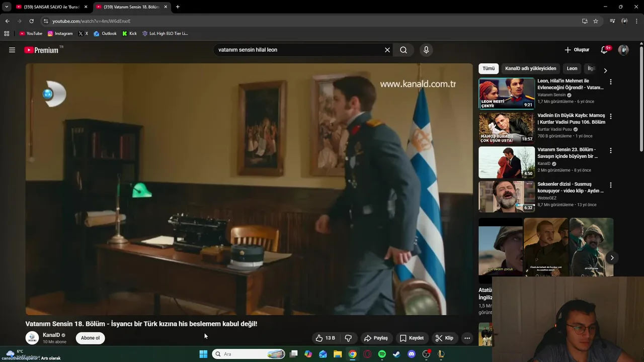Close the Vatanım Sensin 18. Bölüm tab
The height and width of the screenshot is (362, 644).
166,7
